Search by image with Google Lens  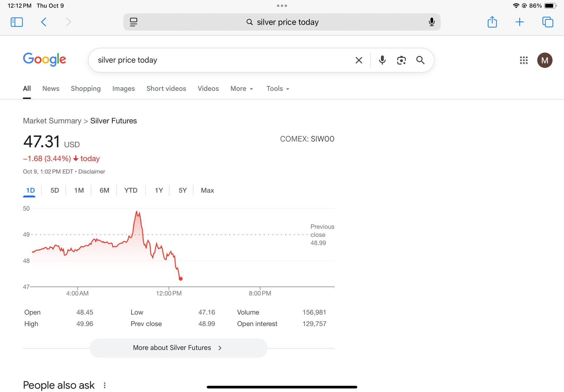point(401,60)
